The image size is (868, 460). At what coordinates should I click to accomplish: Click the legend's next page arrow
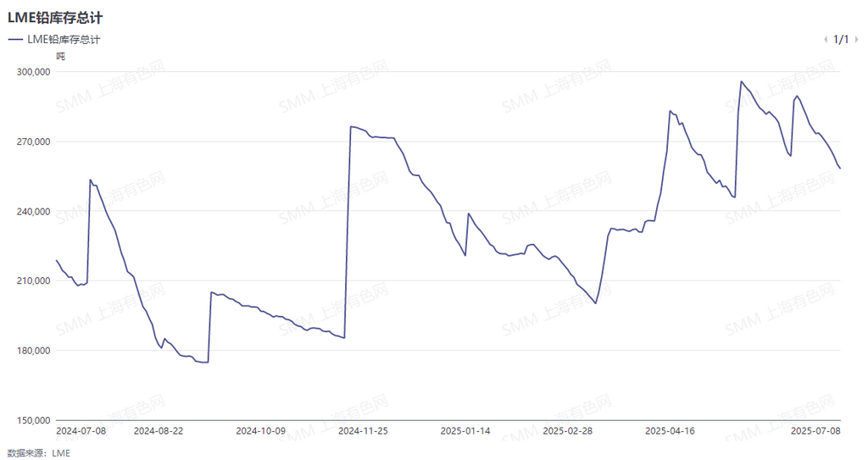pos(857,40)
